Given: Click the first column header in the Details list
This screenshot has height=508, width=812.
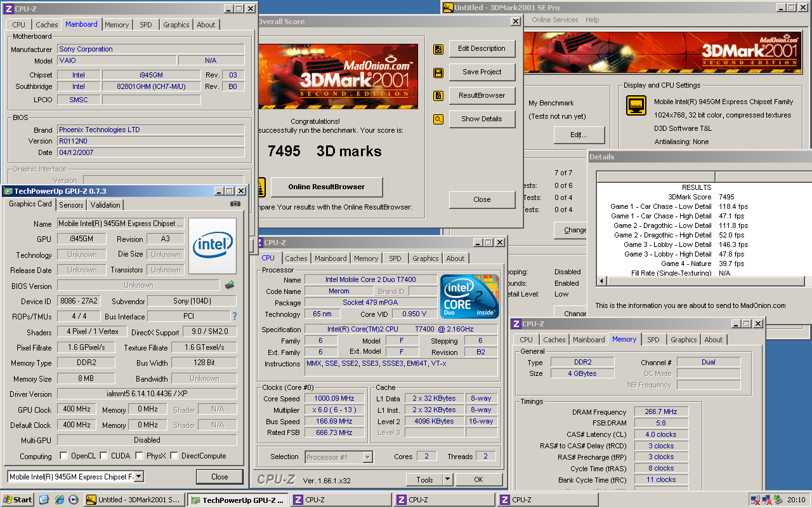Looking at the screenshot, I should click(x=655, y=177).
